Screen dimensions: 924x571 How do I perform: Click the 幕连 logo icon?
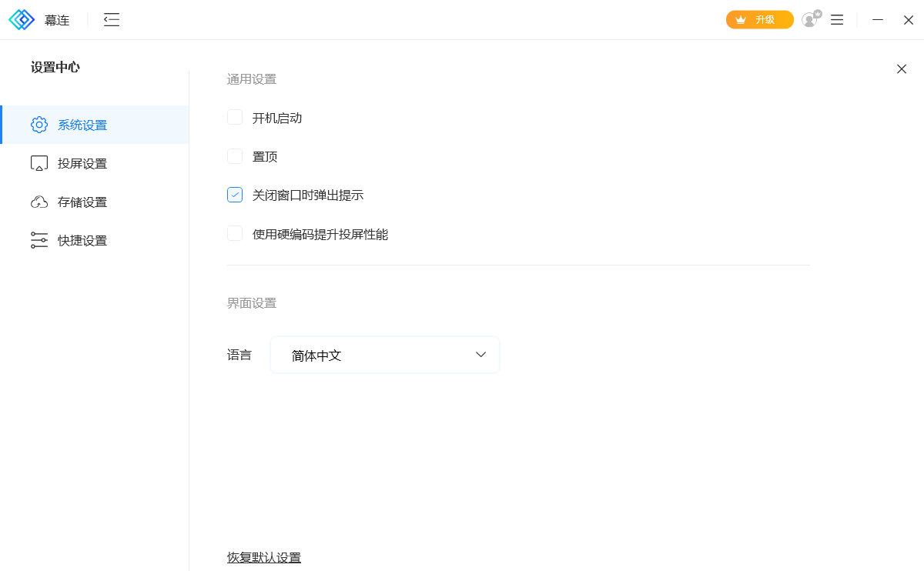[x=22, y=20]
